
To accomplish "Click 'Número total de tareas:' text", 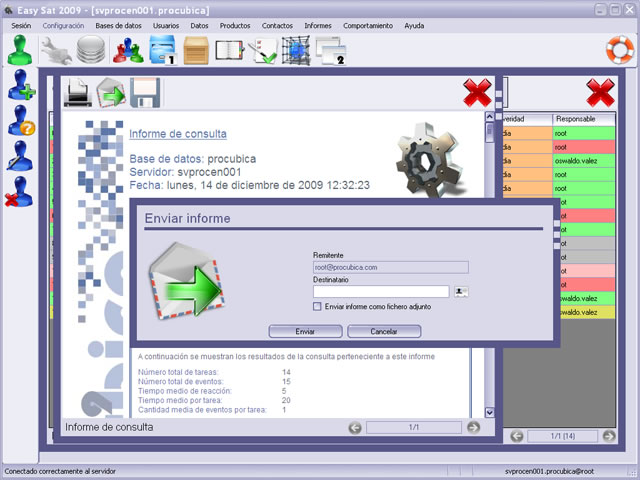I will pyautogui.click(x=178, y=372).
